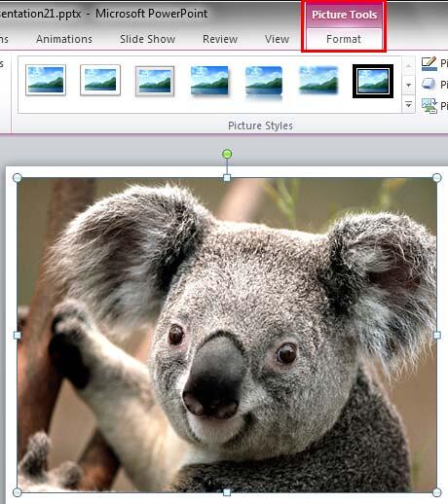Click the top-left corner sizing handle

click(17, 177)
